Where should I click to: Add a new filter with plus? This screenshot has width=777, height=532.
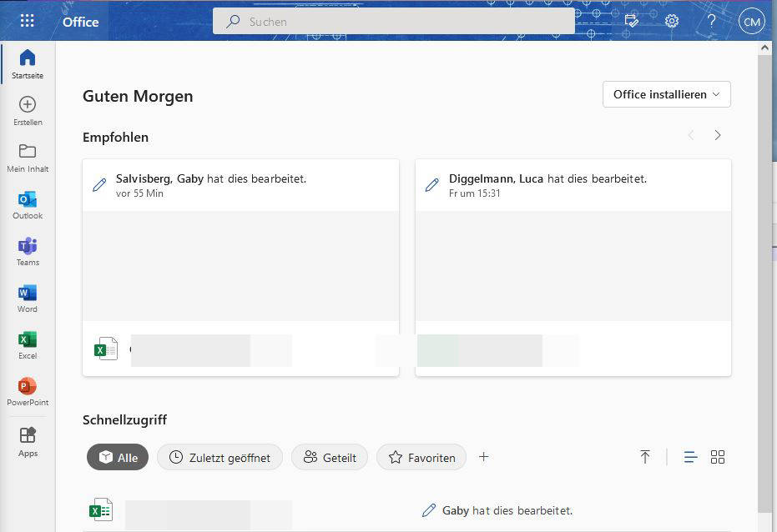[x=484, y=457]
